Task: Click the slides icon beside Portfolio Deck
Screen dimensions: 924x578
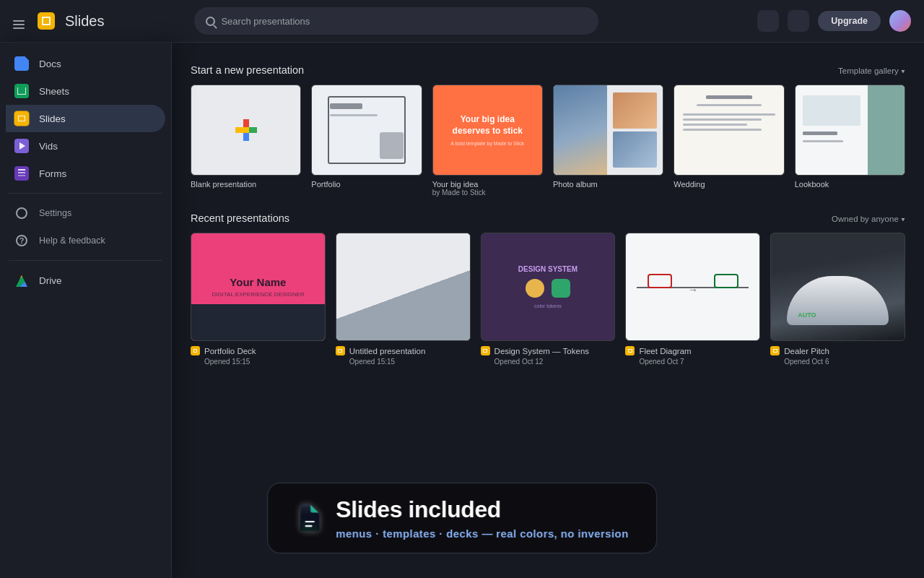Action: pyautogui.click(x=195, y=351)
